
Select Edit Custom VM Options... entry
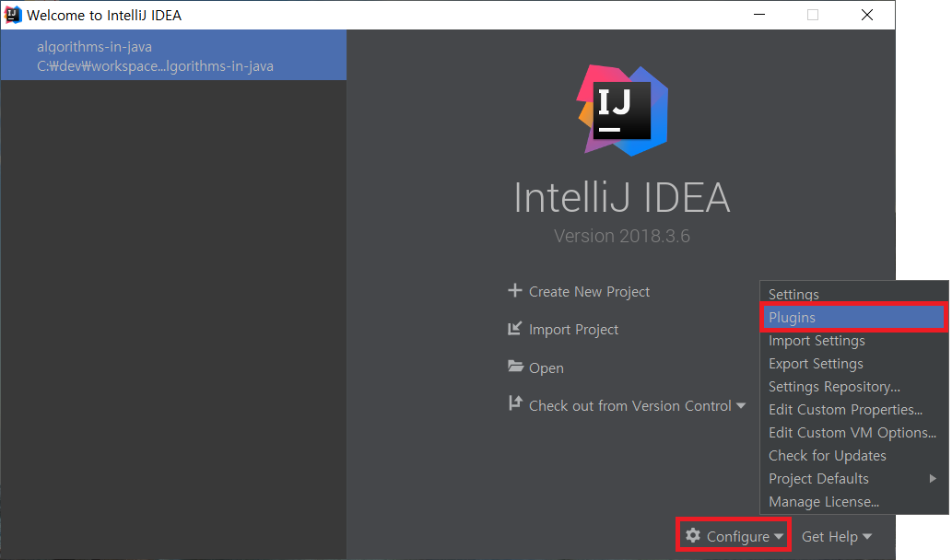(853, 433)
